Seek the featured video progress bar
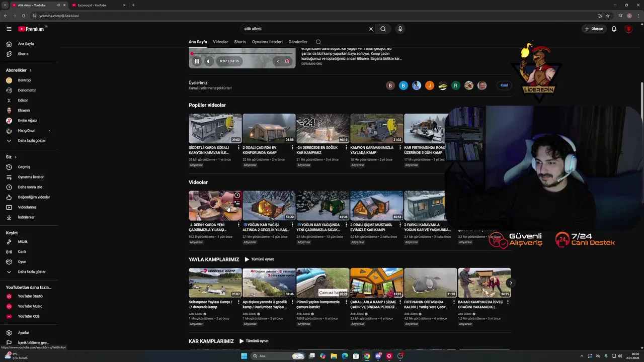This screenshot has height=362, width=644. (242, 53)
